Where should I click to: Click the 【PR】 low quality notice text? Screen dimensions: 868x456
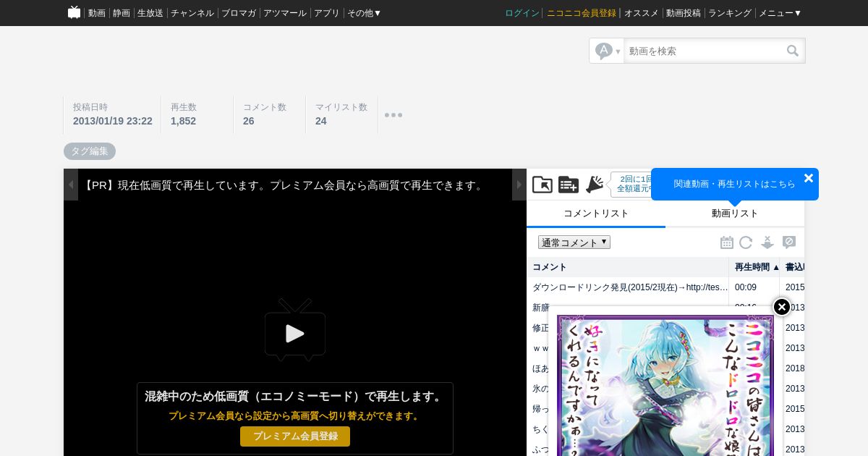coord(285,185)
